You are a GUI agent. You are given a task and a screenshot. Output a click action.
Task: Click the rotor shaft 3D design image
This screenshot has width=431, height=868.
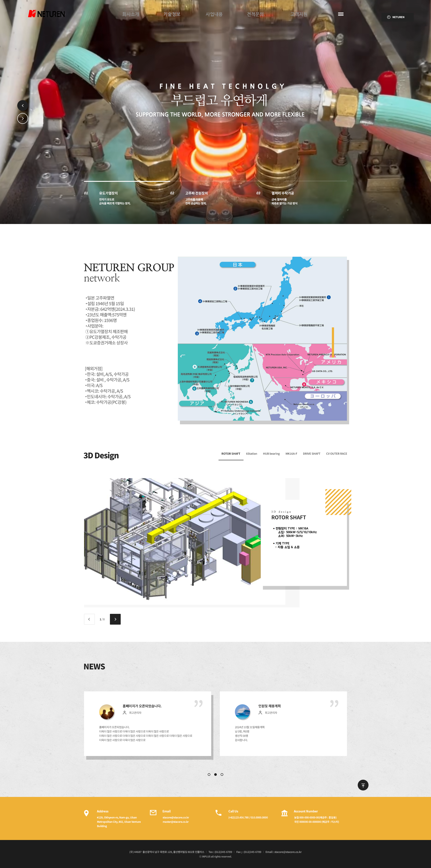pos(172,539)
